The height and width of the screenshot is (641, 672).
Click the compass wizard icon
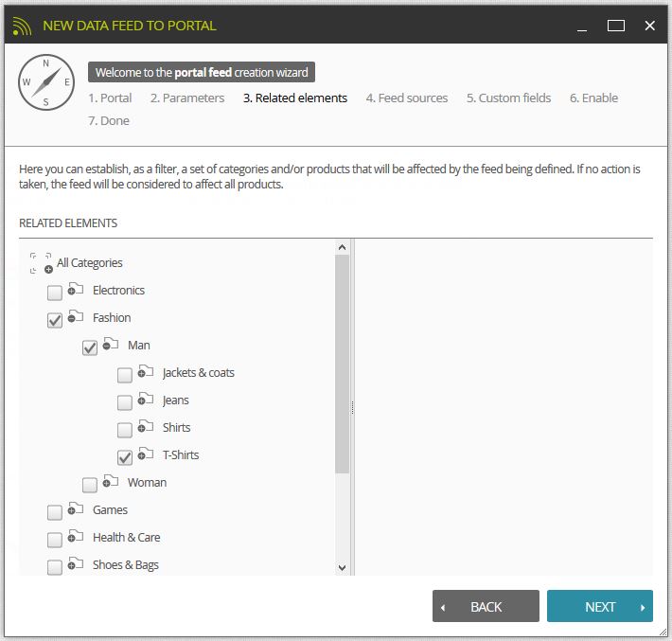coord(46,82)
